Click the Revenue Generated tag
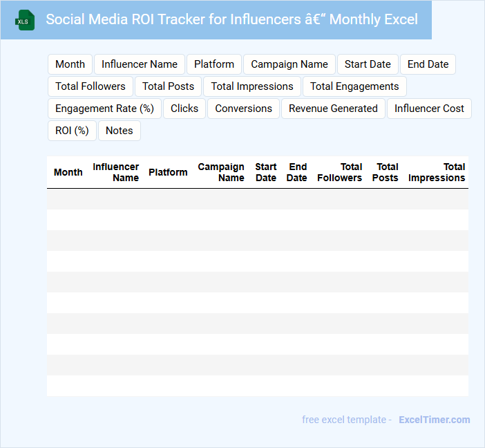The height and width of the screenshot is (448, 485). 333,109
